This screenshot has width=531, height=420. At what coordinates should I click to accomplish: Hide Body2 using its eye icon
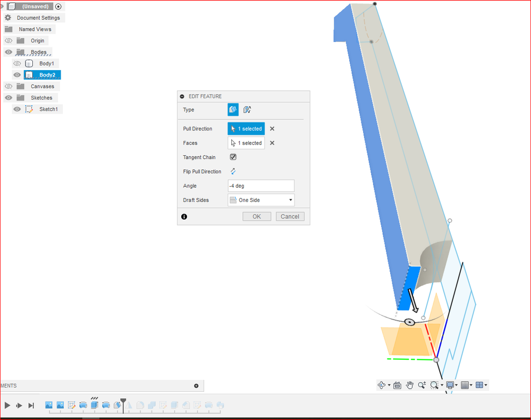click(x=17, y=75)
